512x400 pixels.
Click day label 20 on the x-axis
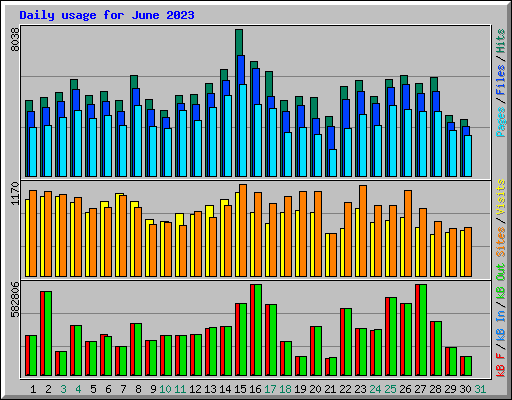315,389
